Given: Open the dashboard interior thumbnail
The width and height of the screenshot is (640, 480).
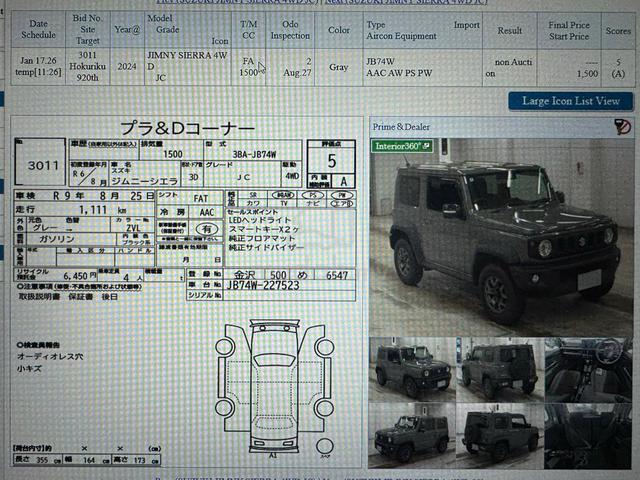Looking at the screenshot, I should (588, 369).
